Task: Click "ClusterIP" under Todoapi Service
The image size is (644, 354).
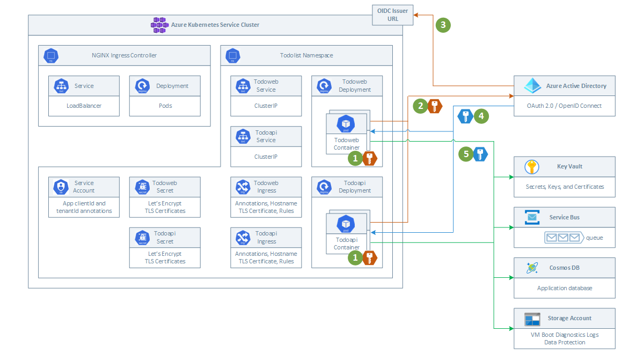Action: pyautogui.click(x=266, y=157)
